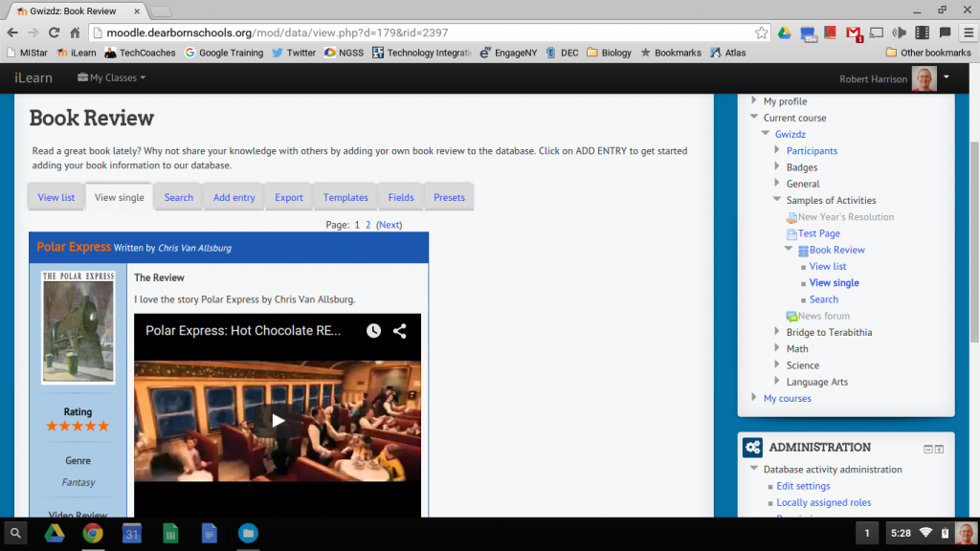Bookmark this page with the star icon

tap(761, 33)
